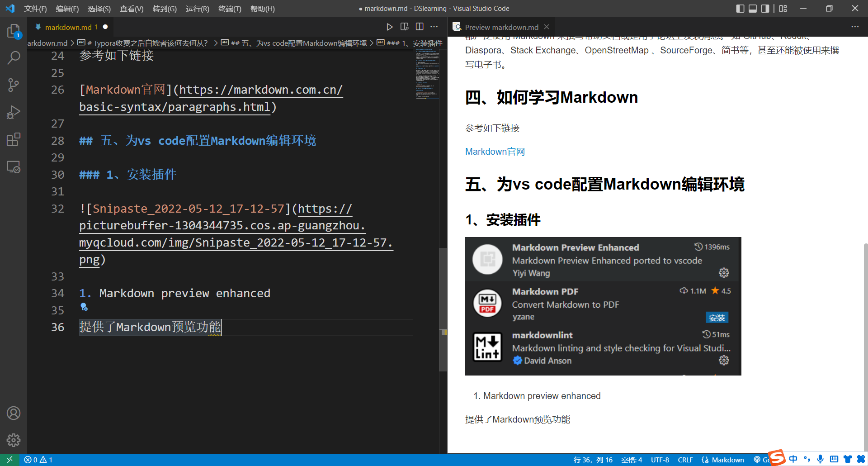Screen dimensions: 868x466
Task: Change end of line sequence CRLF
Action: pos(685,460)
